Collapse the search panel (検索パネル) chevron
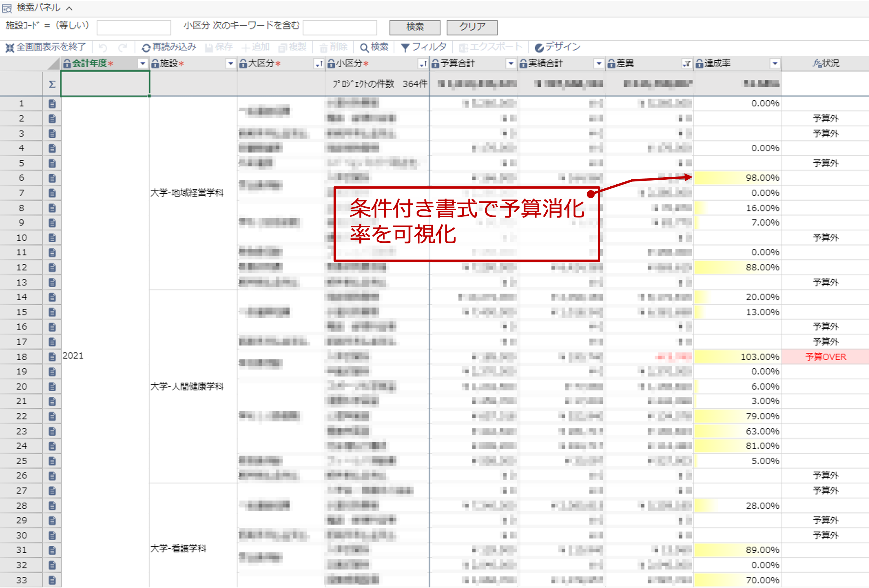869x588 pixels. 69,8
